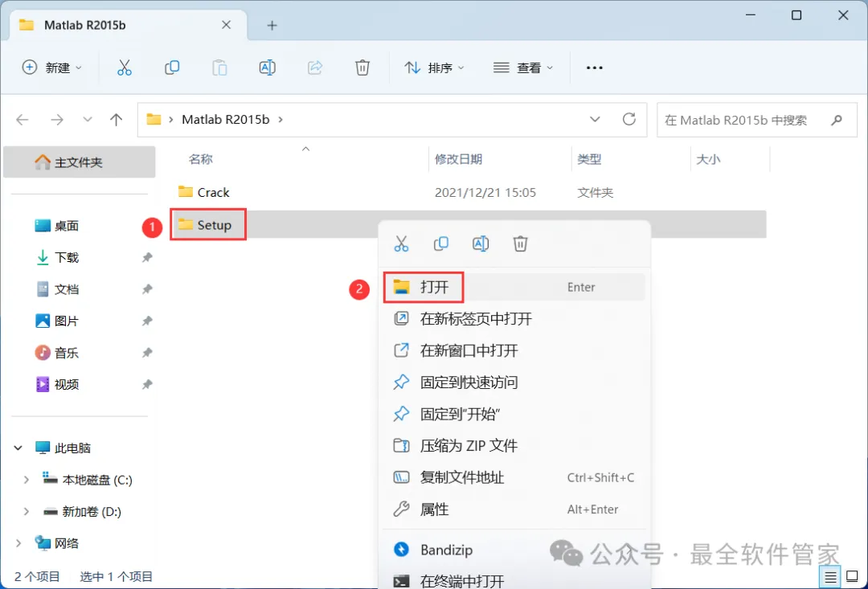The height and width of the screenshot is (589, 868).
Task: Click the Cut icon in the toolbar
Action: [124, 67]
